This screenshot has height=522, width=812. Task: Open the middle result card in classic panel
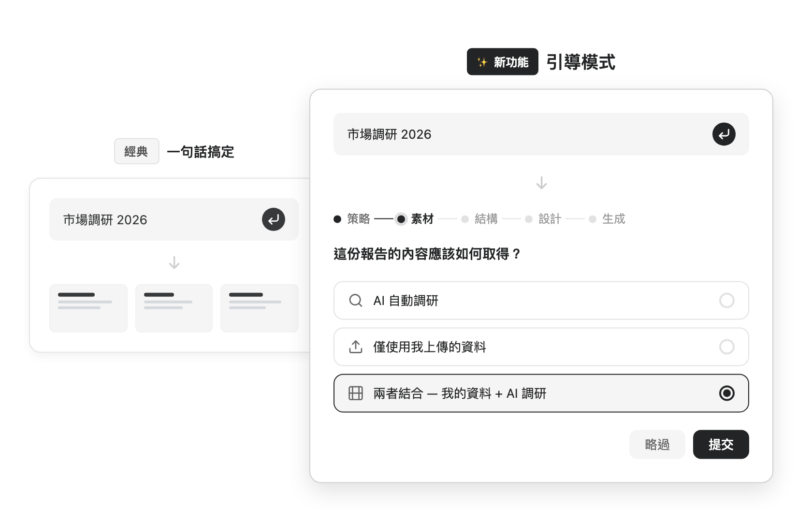[174, 308]
